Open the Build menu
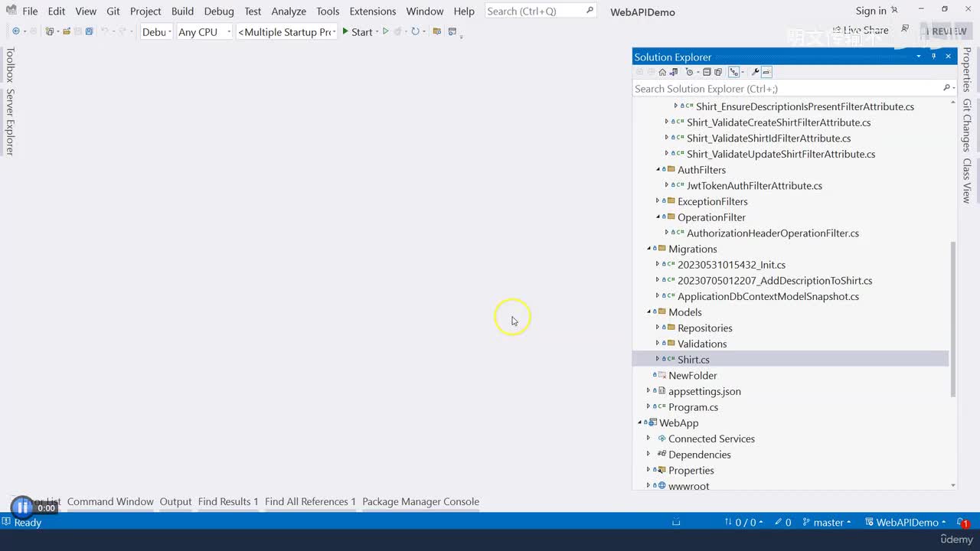 pos(182,11)
